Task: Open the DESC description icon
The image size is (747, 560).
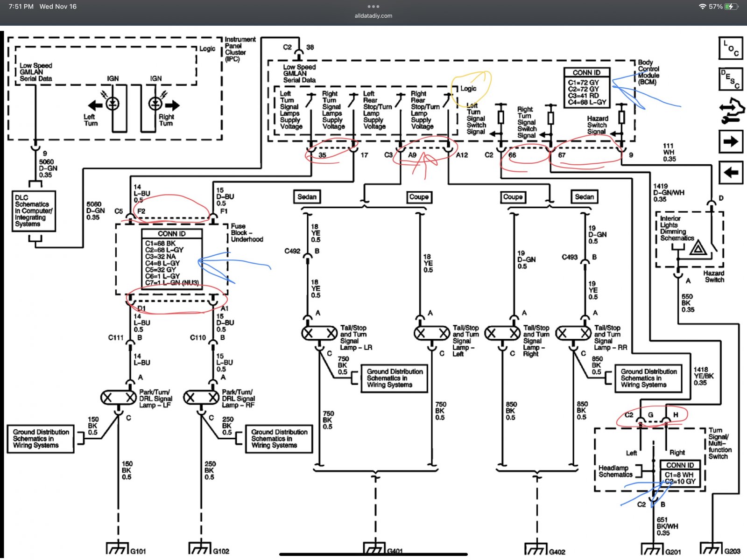Action: coord(731,79)
